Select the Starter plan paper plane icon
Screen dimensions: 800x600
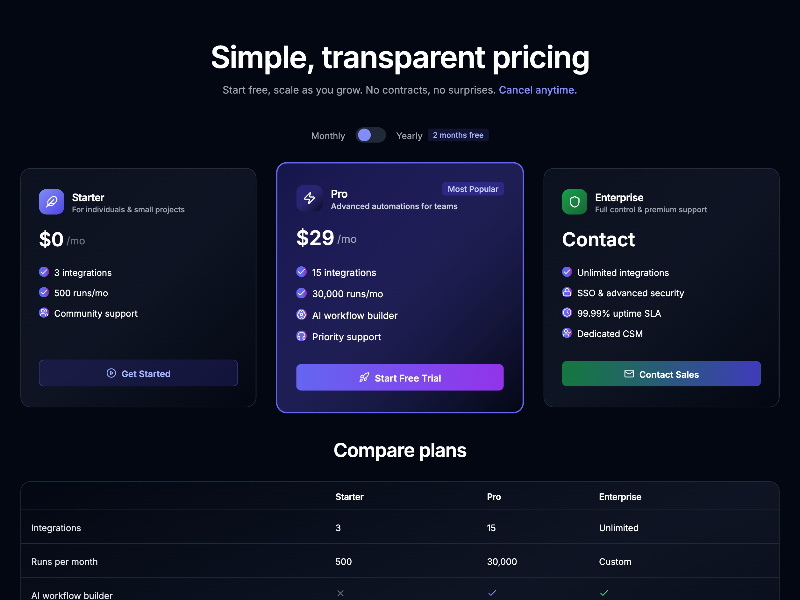[50, 201]
